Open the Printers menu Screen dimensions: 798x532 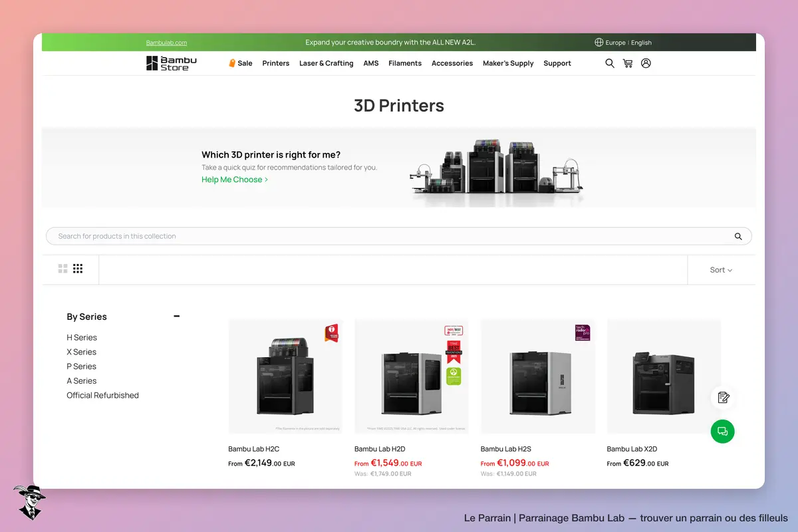(x=276, y=63)
